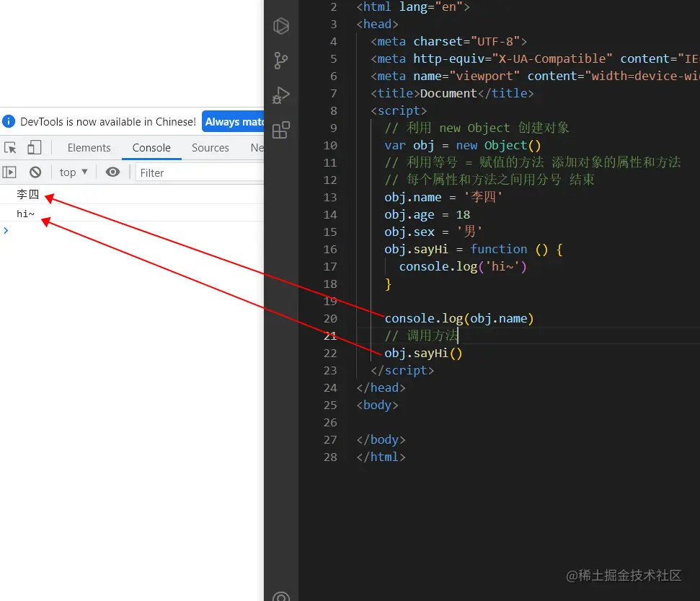Click the obj.sayHi() call line

click(423, 354)
